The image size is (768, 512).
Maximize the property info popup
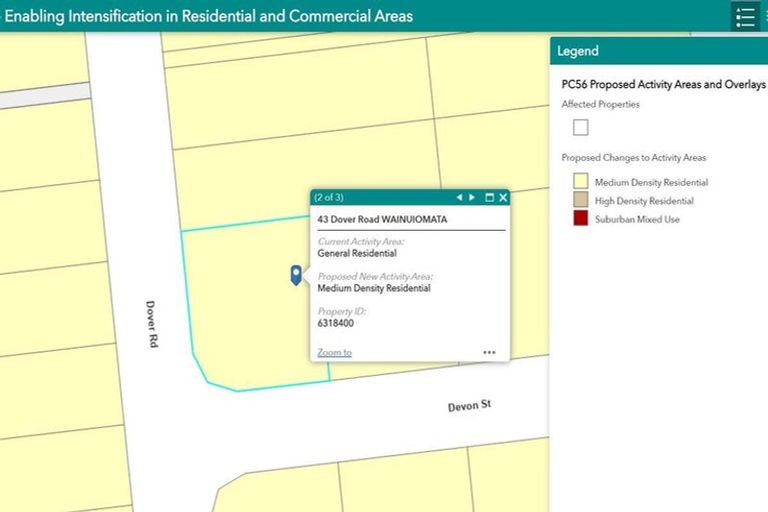(489, 197)
